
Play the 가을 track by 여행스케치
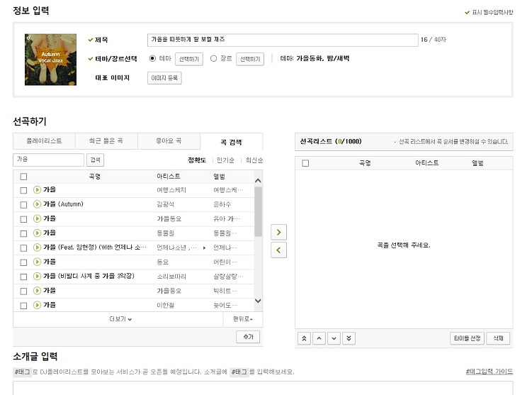coord(38,190)
